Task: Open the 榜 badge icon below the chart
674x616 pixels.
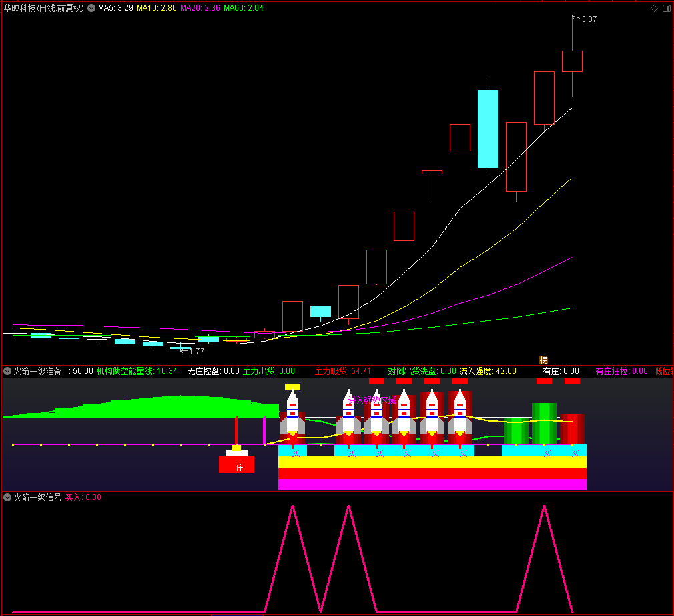Action: [x=543, y=360]
